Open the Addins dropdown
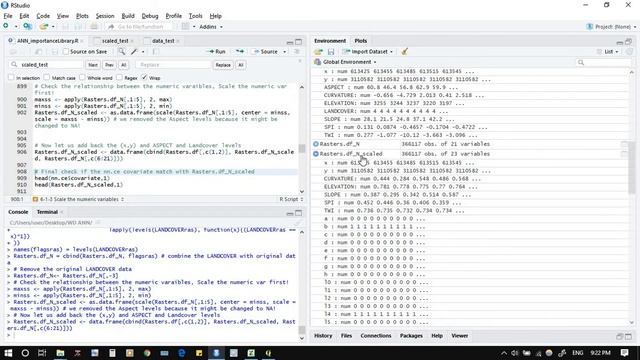 point(211,27)
